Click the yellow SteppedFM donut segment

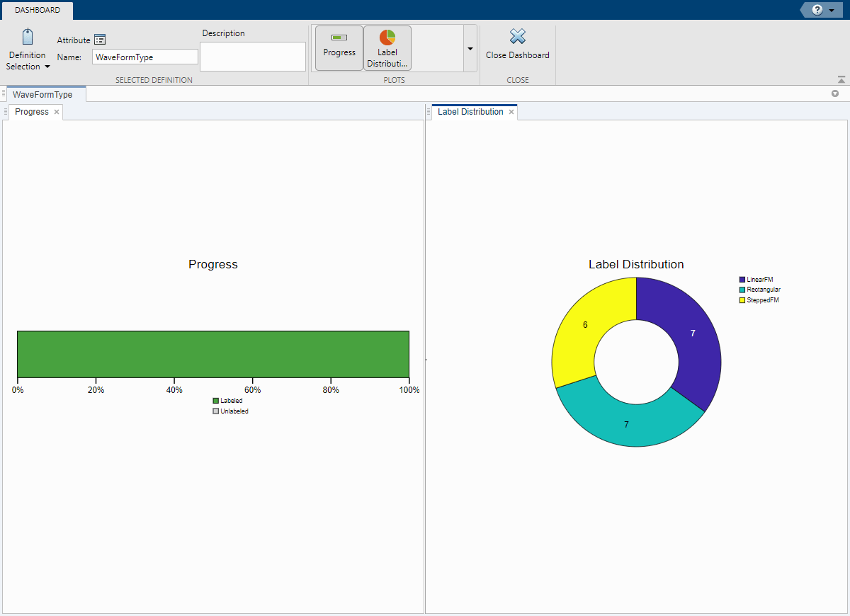tap(585, 325)
